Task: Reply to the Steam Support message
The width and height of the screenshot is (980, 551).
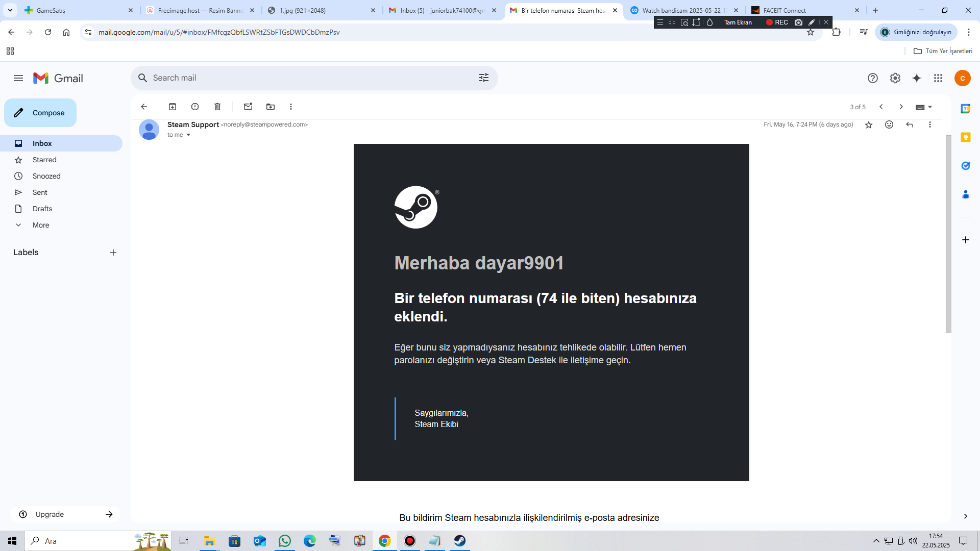Action: pos(910,125)
